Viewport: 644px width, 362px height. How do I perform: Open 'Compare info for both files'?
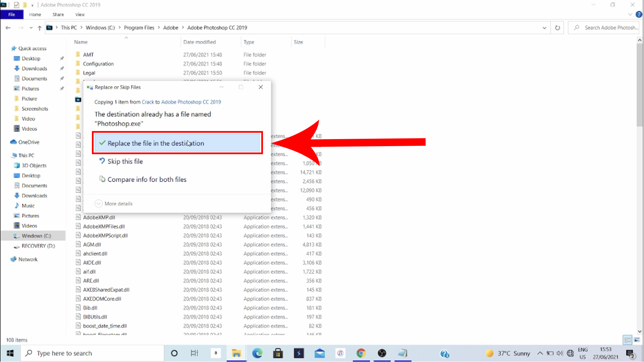point(147,179)
